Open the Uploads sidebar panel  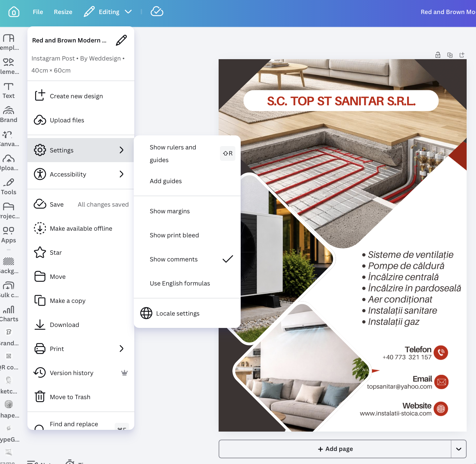pyautogui.click(x=9, y=163)
